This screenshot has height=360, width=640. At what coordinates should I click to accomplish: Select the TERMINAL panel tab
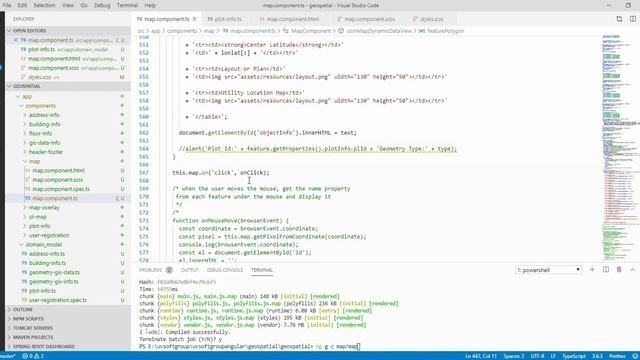pos(262,270)
